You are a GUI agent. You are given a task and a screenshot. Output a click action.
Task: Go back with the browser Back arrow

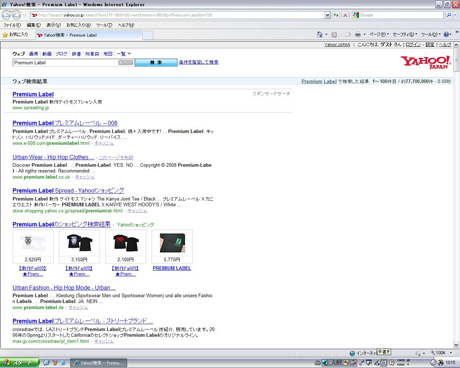coord(6,15)
